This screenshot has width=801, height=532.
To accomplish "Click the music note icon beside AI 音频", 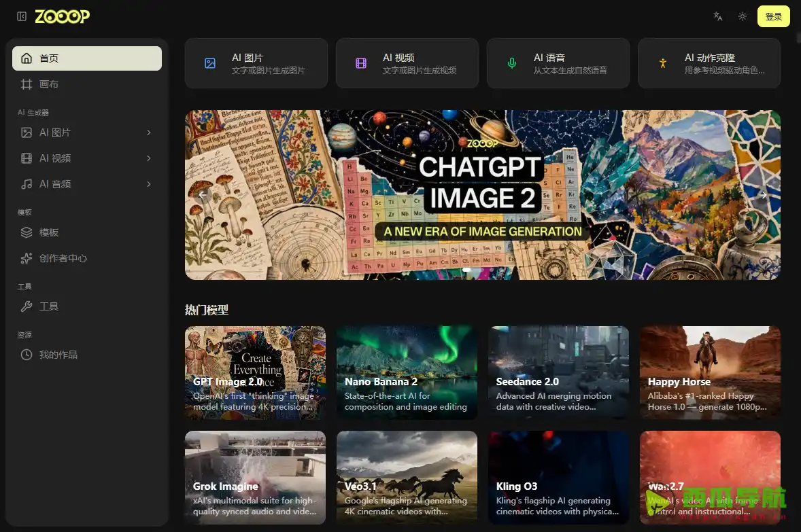I will coord(26,184).
